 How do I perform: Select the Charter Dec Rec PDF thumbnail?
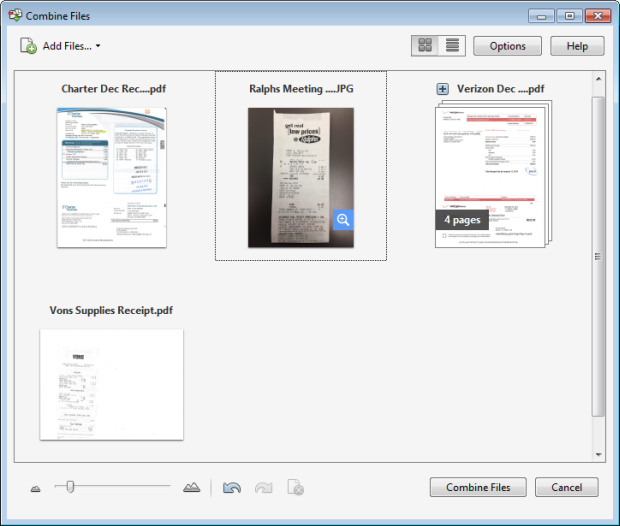coord(112,177)
